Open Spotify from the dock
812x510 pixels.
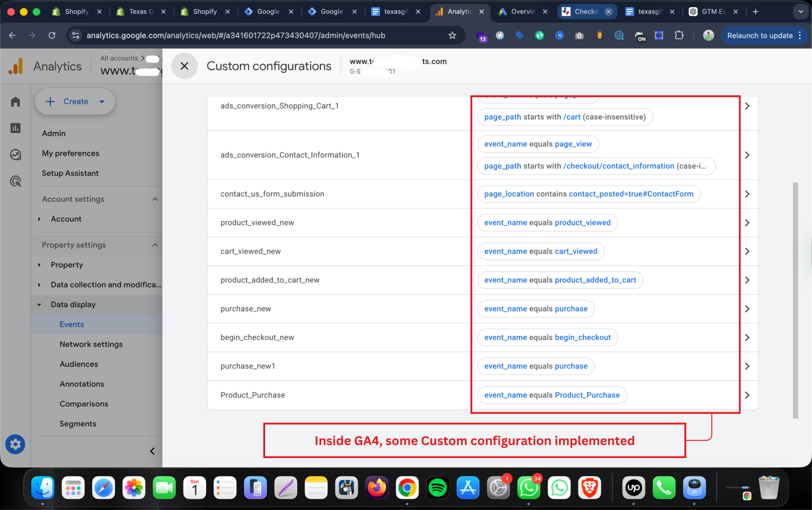[437, 487]
